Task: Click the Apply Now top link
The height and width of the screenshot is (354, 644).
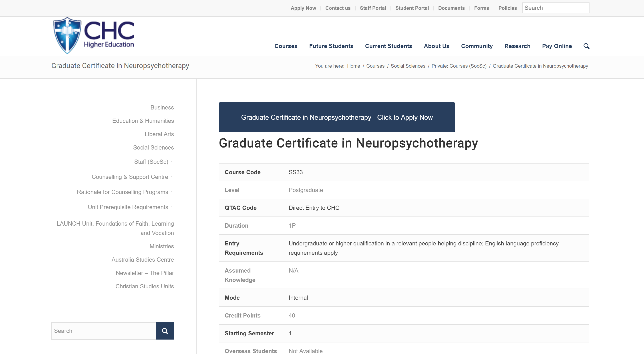Action: click(303, 8)
